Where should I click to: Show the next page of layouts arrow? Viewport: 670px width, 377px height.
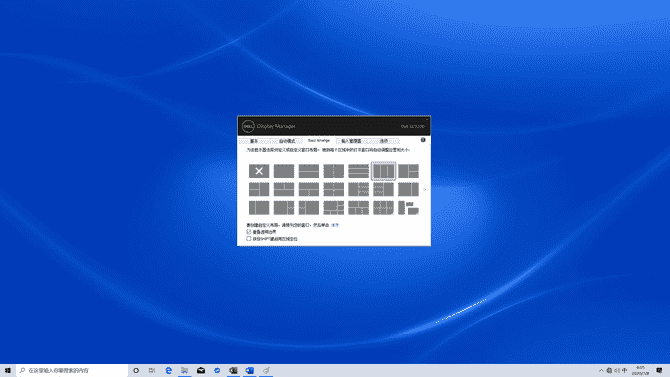click(x=424, y=189)
